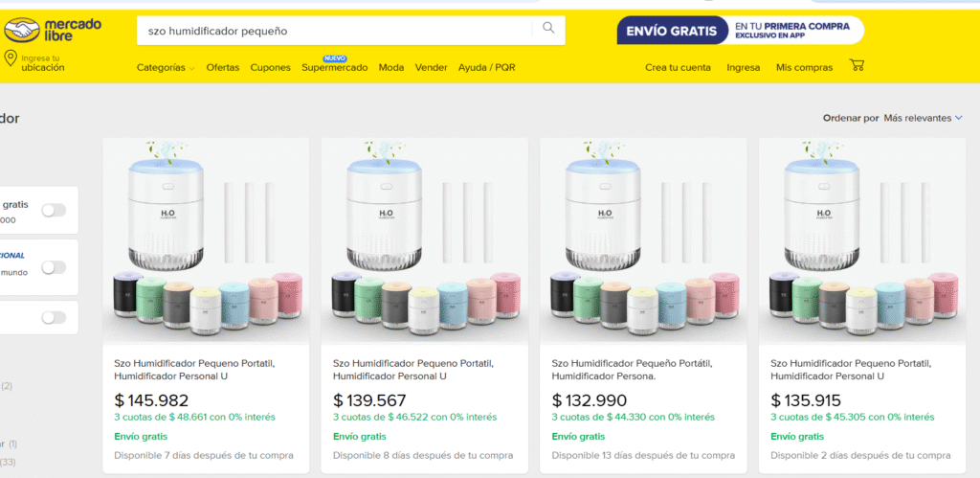Toggle the 'gratis' shipping filter switch
This screenshot has width=980, height=478.
click(x=54, y=211)
